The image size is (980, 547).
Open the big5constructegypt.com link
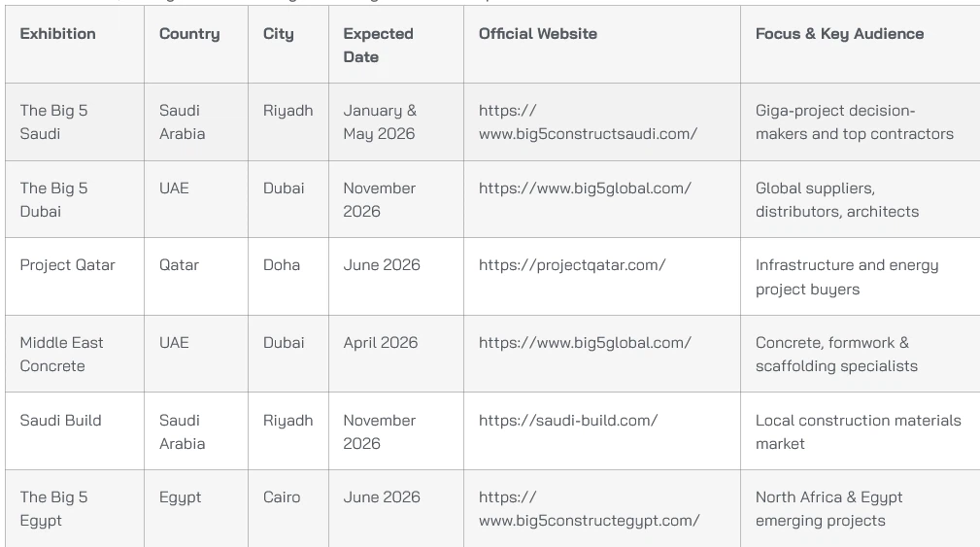click(x=589, y=509)
